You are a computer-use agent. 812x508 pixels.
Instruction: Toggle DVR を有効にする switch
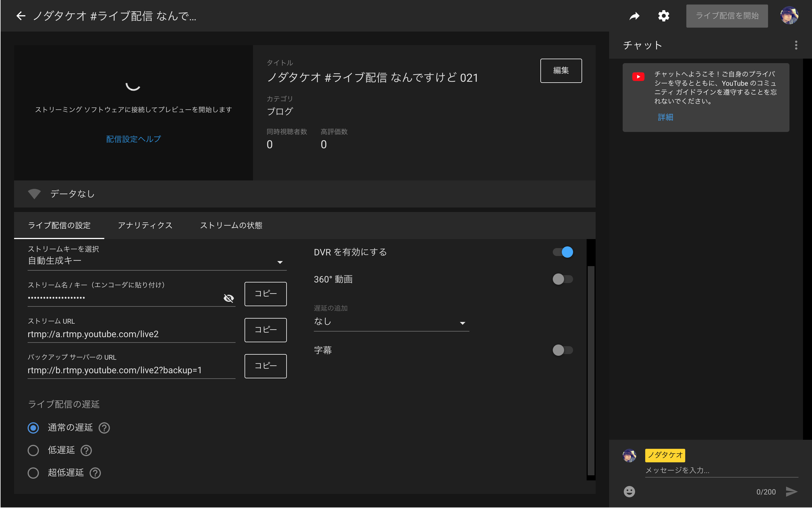click(563, 252)
